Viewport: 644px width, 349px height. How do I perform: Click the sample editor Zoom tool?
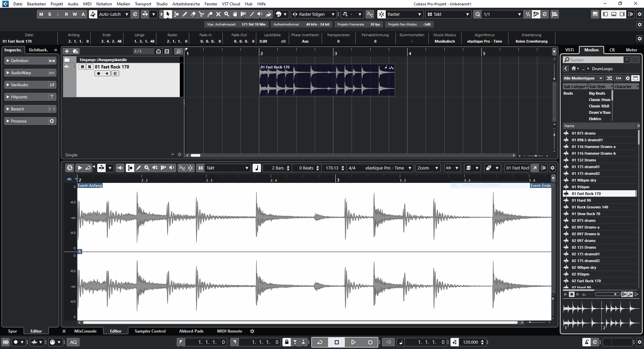[x=147, y=168]
